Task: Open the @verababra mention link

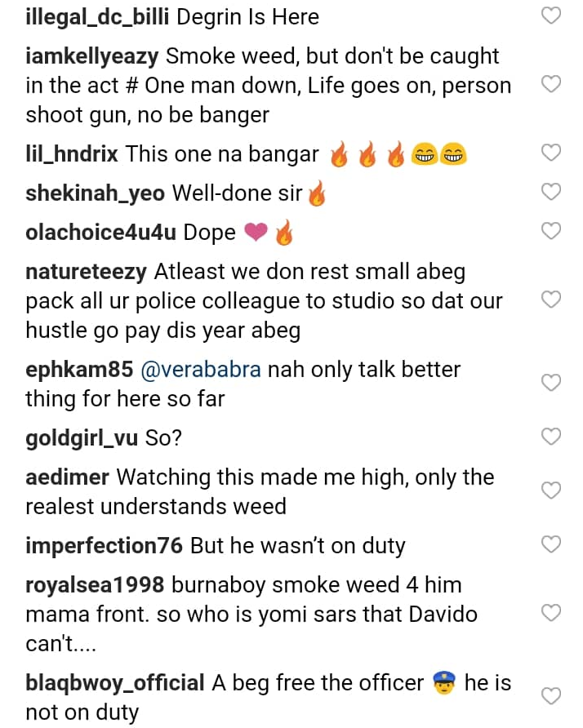Action: (x=201, y=370)
